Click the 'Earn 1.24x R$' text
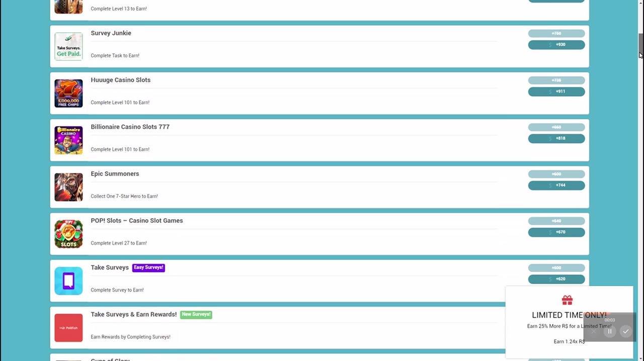This screenshot has width=644, height=361. (569, 341)
